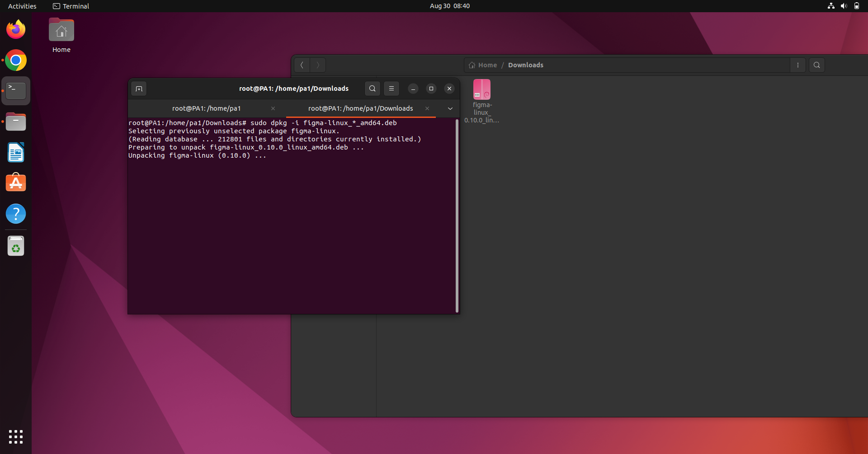Click the volume icon in the top bar
868x454 pixels.
click(x=844, y=6)
